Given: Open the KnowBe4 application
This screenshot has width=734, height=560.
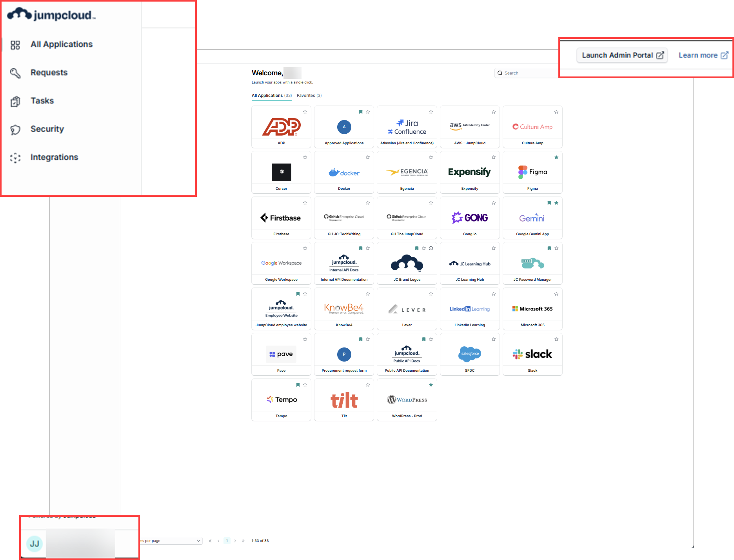Looking at the screenshot, I should (344, 309).
